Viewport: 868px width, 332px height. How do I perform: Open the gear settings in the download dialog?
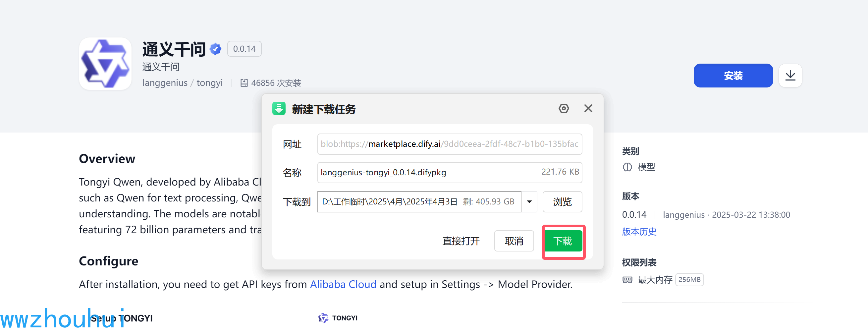(564, 108)
